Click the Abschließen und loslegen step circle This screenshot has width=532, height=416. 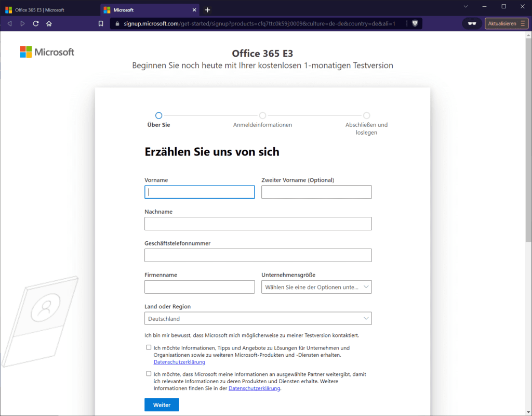coord(366,115)
